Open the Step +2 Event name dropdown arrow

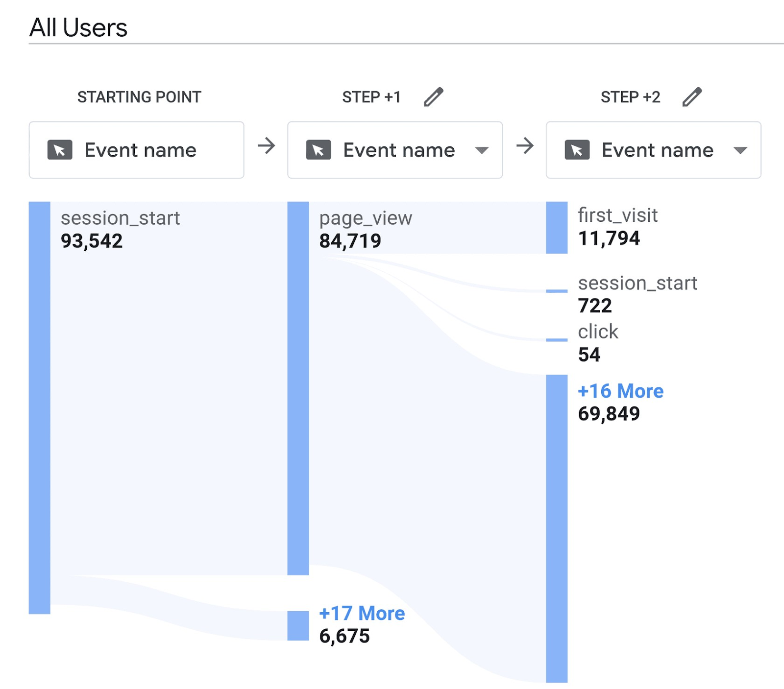tap(740, 150)
